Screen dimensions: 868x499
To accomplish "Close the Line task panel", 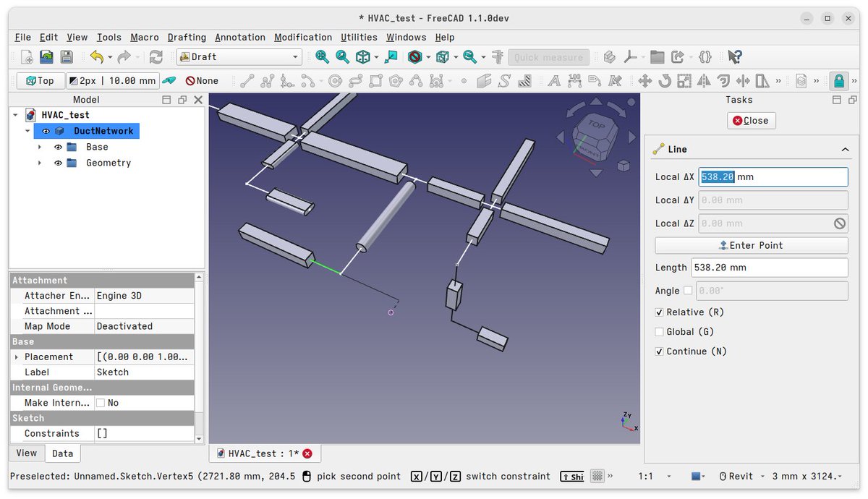I will 751,121.
